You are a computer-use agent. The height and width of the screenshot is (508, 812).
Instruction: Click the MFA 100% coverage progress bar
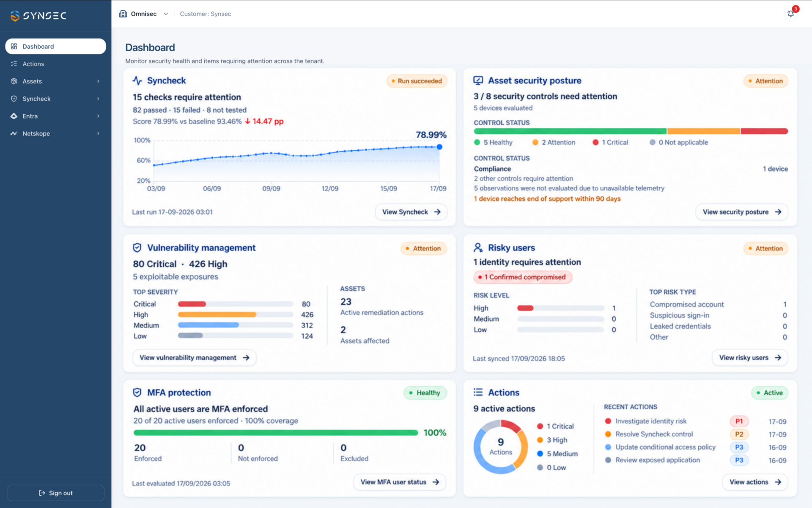pyautogui.click(x=276, y=433)
